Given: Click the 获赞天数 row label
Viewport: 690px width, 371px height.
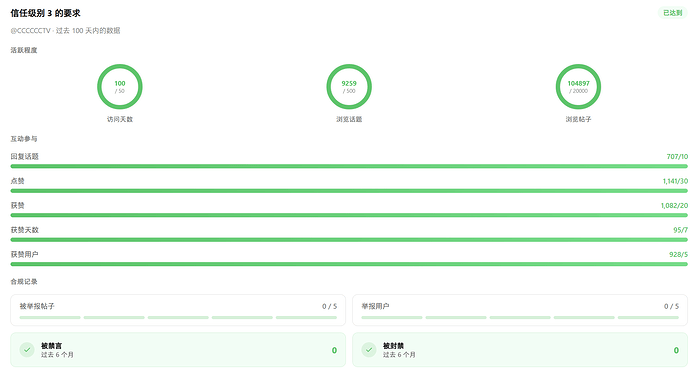Looking at the screenshot, I should point(25,230).
